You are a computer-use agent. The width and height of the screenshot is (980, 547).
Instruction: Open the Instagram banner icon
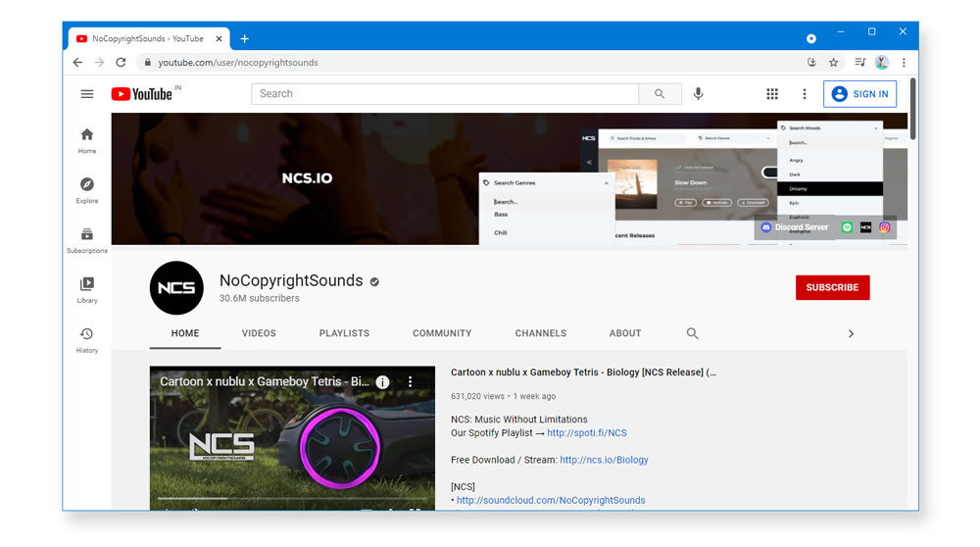click(x=884, y=227)
